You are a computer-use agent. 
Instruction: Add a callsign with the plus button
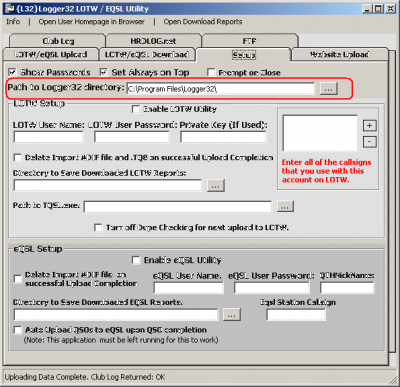point(369,125)
